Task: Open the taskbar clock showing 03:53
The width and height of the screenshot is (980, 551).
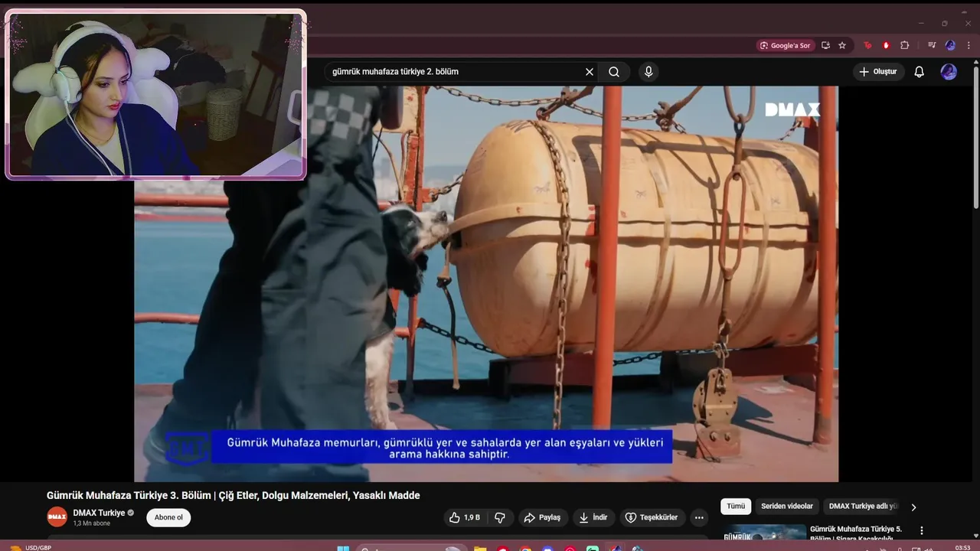Action: point(963,548)
